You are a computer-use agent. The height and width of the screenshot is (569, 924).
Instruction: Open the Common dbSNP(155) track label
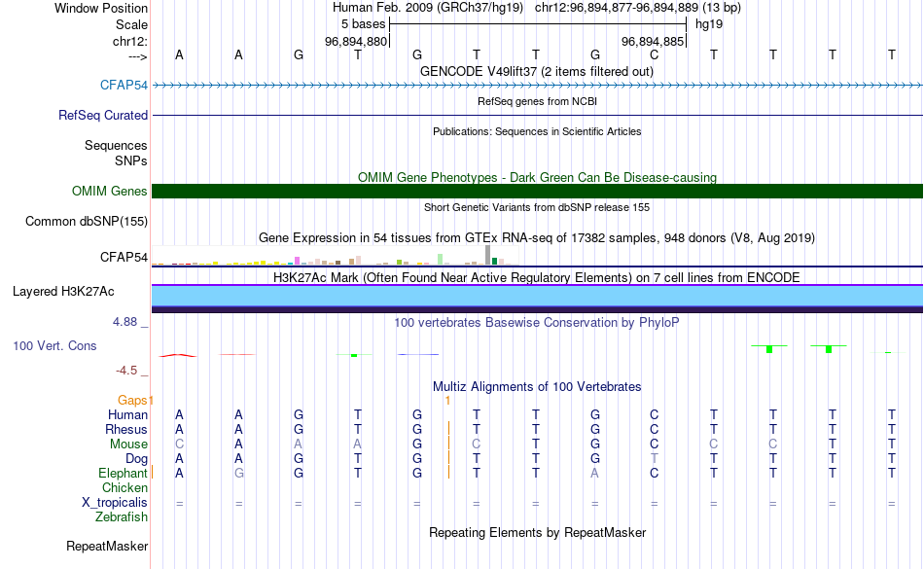pos(87,222)
